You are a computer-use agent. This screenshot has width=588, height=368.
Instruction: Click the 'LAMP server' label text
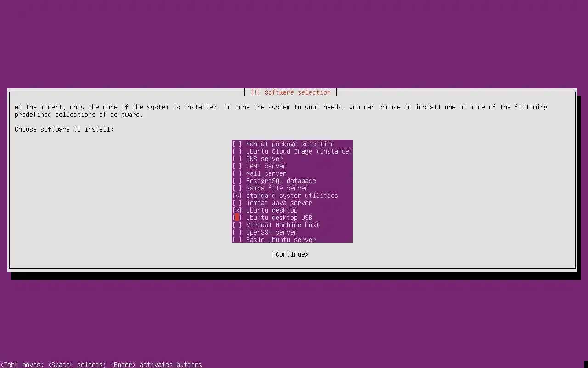click(266, 166)
